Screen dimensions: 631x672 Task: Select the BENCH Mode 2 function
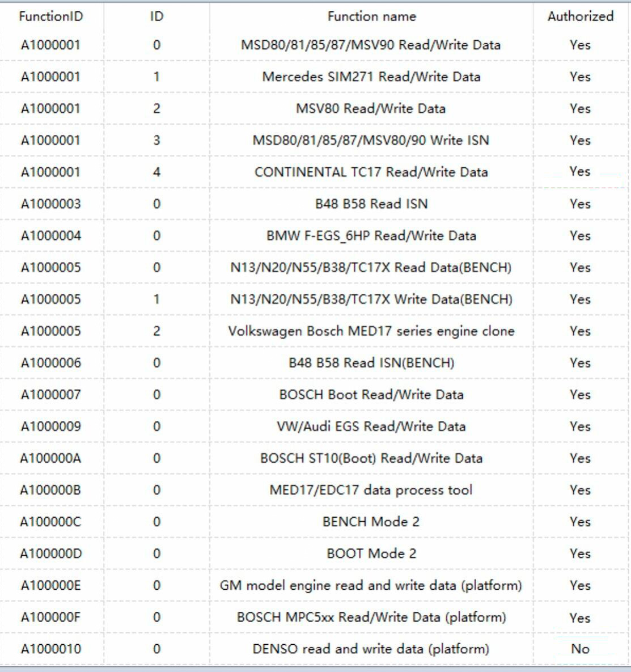[x=371, y=521]
